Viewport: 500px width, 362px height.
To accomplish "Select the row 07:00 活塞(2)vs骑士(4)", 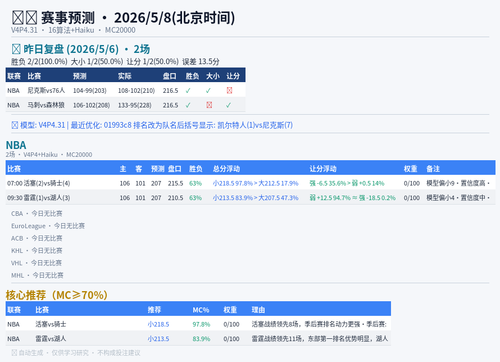I will coord(250,183).
